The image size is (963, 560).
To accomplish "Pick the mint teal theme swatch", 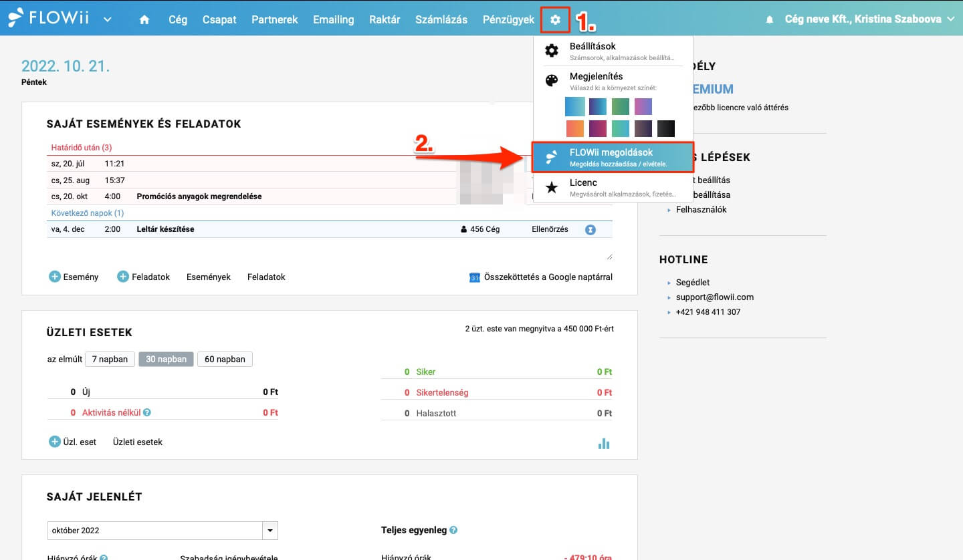I will [621, 128].
